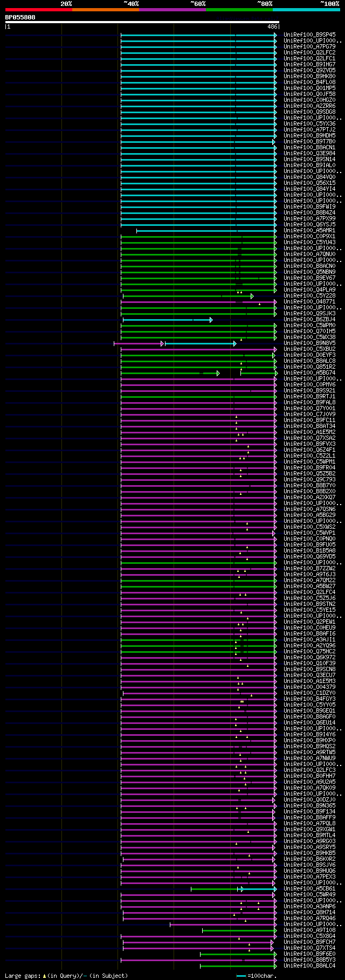345x980 pixels.
Task: Click the UniRef100_Q84VQ0 label
Action: point(309,177)
